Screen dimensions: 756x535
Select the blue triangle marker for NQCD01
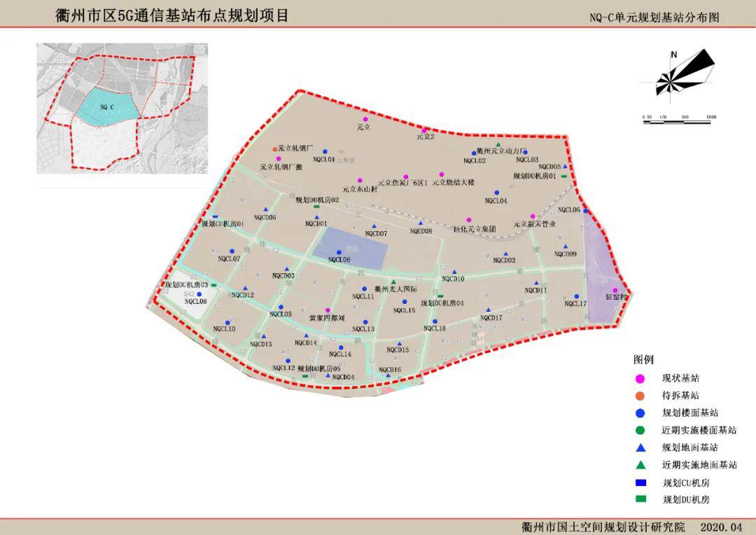pyautogui.click(x=317, y=218)
